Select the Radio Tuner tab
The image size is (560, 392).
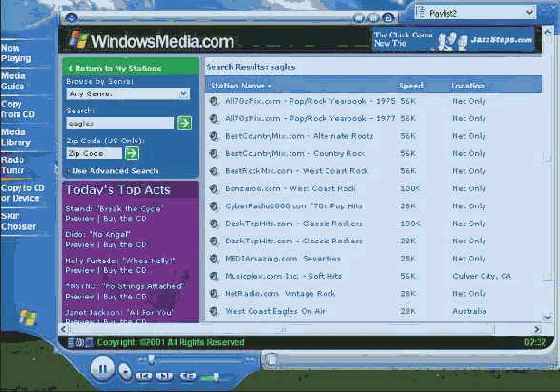point(13,165)
